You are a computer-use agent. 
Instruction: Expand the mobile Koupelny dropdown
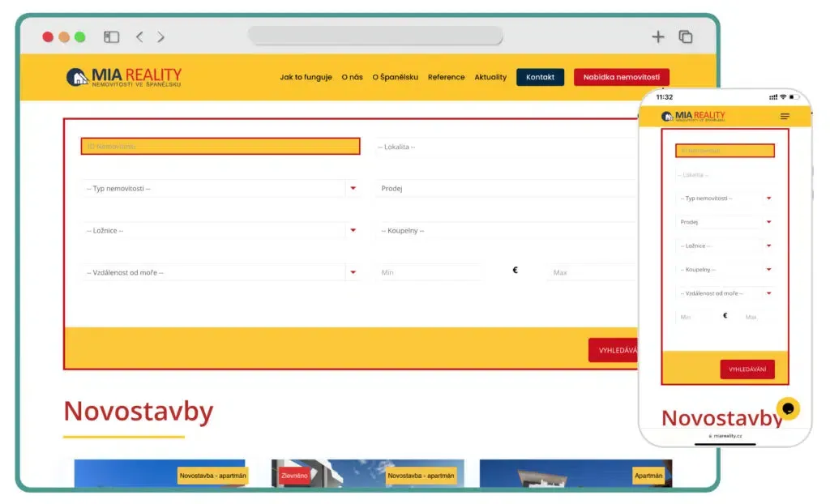tap(725, 270)
